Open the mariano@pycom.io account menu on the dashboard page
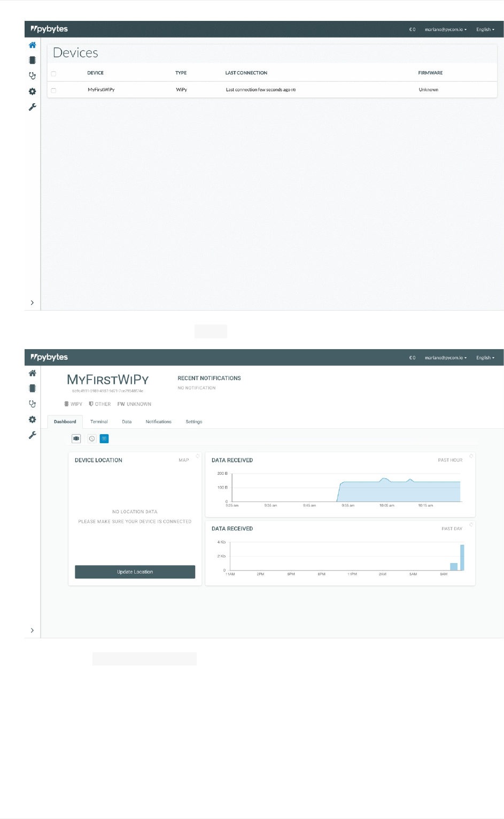This screenshot has height=819, width=504. coord(446,358)
